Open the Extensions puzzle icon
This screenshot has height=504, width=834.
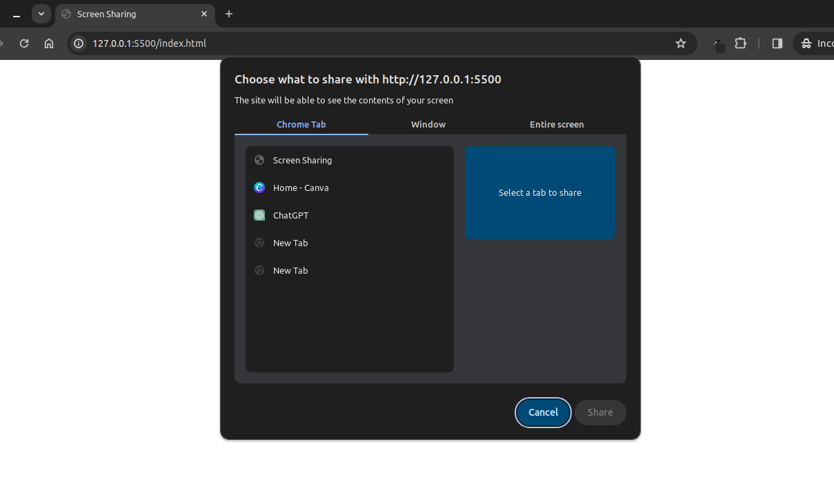pos(740,43)
